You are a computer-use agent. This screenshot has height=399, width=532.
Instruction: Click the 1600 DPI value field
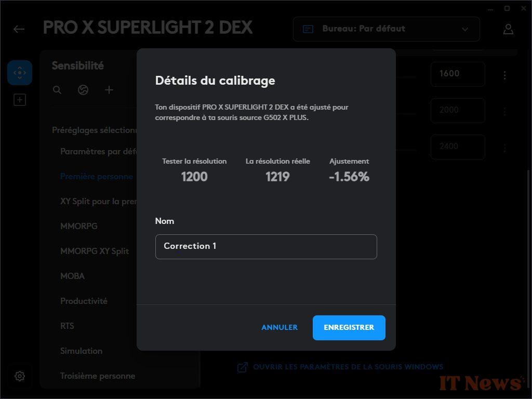pyautogui.click(x=458, y=74)
